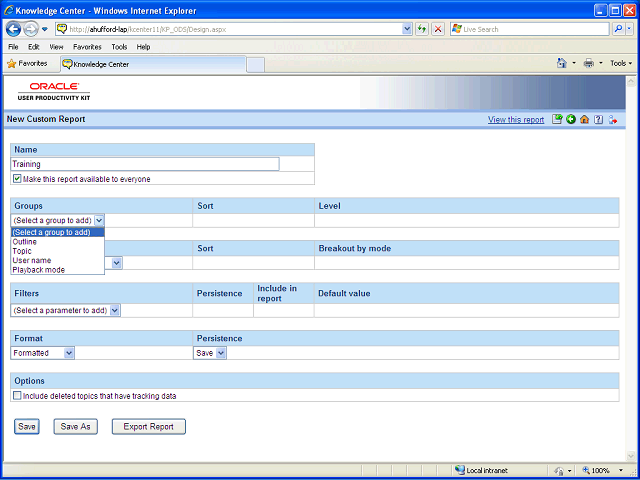
Task: Click the Save button
Action: point(27,427)
